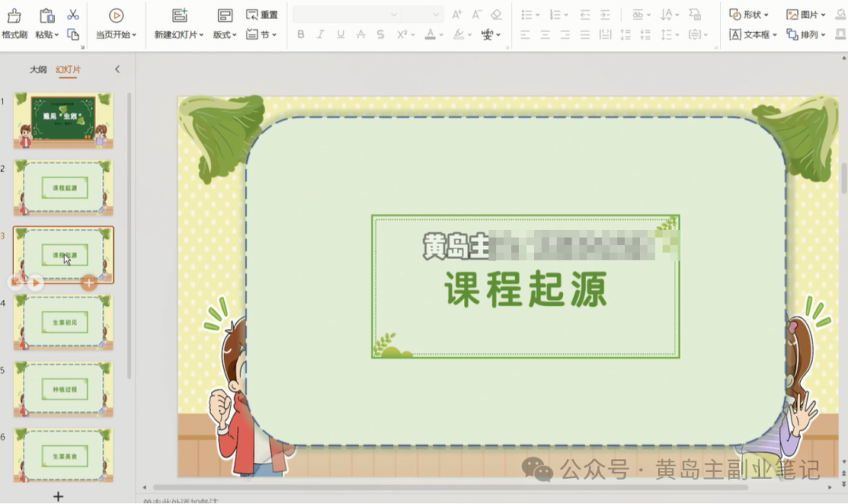Click the Cut scissors icon
This screenshot has height=504, width=848.
[x=73, y=14]
